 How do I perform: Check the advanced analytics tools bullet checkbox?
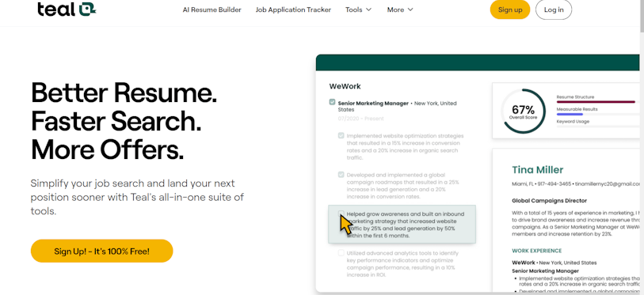[x=341, y=253]
